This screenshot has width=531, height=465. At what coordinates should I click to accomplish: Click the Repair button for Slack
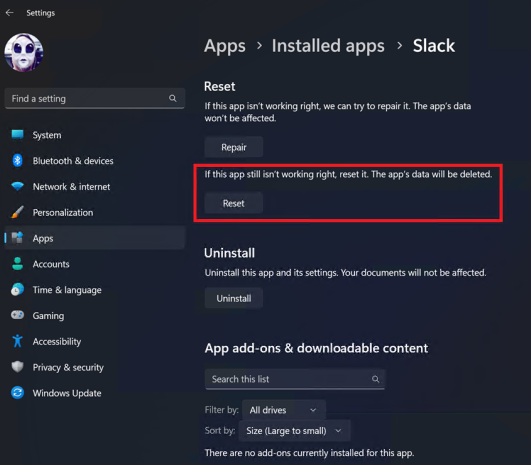point(234,147)
